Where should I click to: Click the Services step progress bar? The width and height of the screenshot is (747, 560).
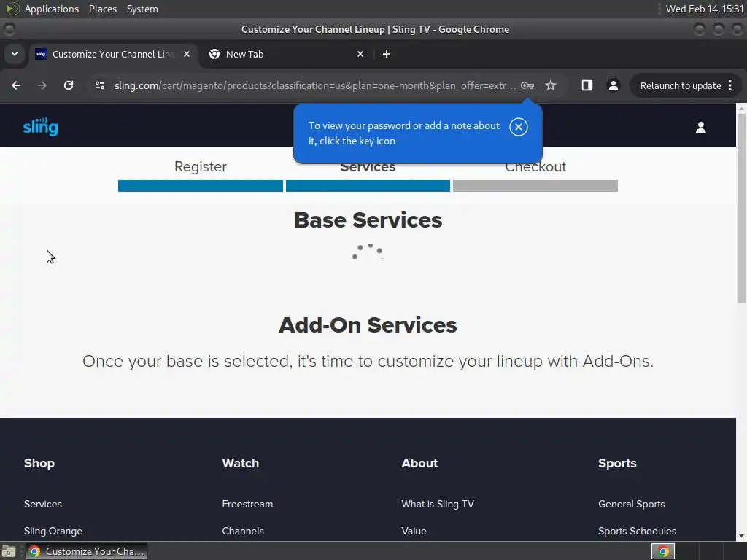pyautogui.click(x=368, y=186)
